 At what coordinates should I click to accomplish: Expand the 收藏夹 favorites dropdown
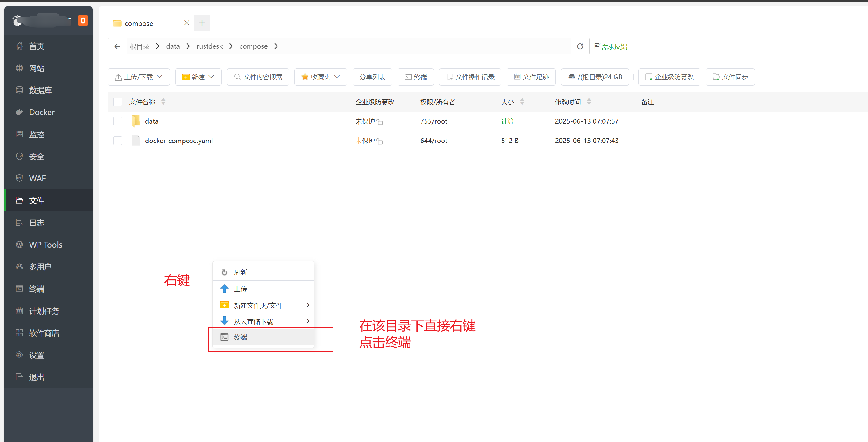(321, 77)
